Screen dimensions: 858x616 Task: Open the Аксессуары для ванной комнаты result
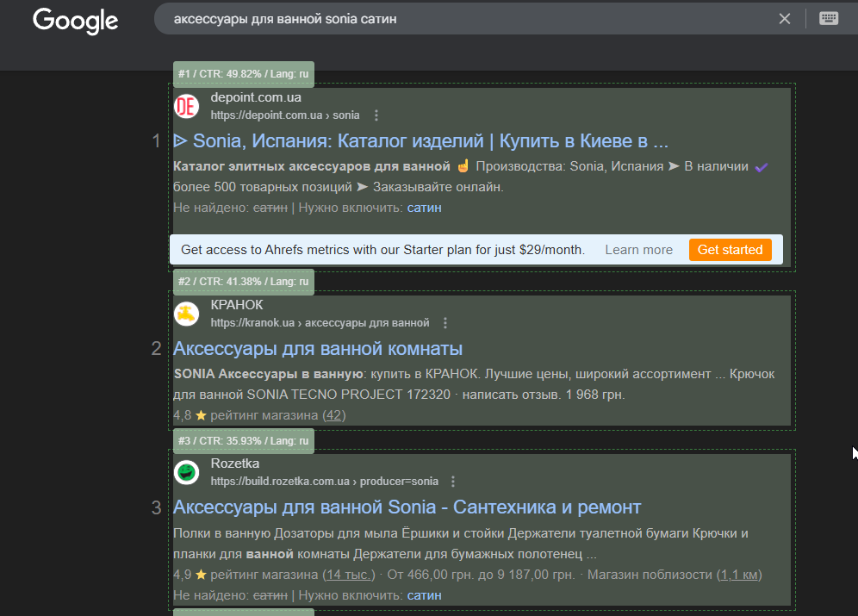318,349
